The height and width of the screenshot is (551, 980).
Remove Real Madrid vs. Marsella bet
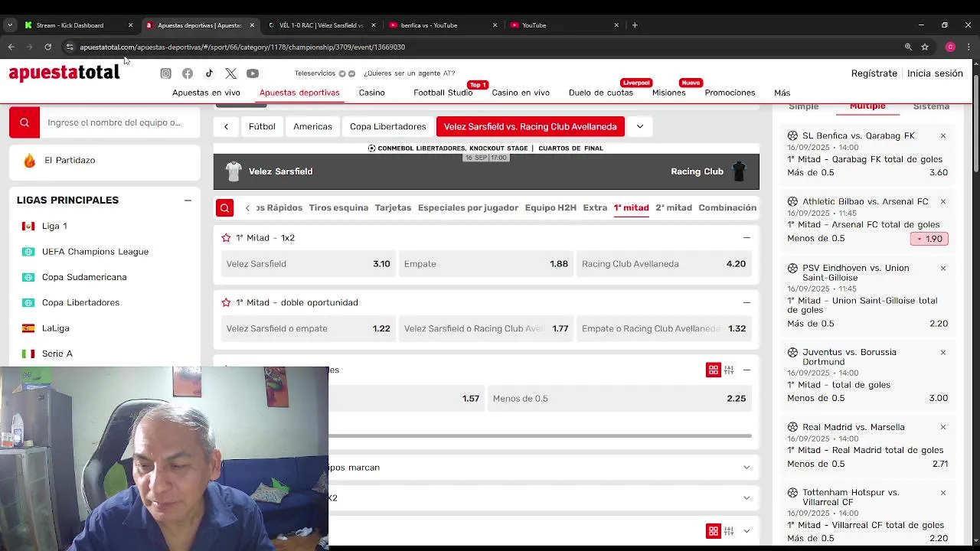[943, 427]
